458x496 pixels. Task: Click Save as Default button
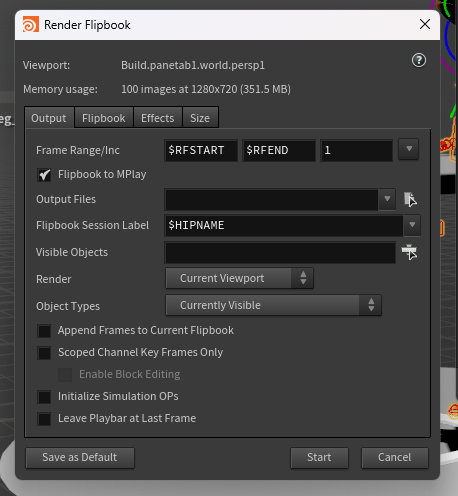(x=80, y=457)
